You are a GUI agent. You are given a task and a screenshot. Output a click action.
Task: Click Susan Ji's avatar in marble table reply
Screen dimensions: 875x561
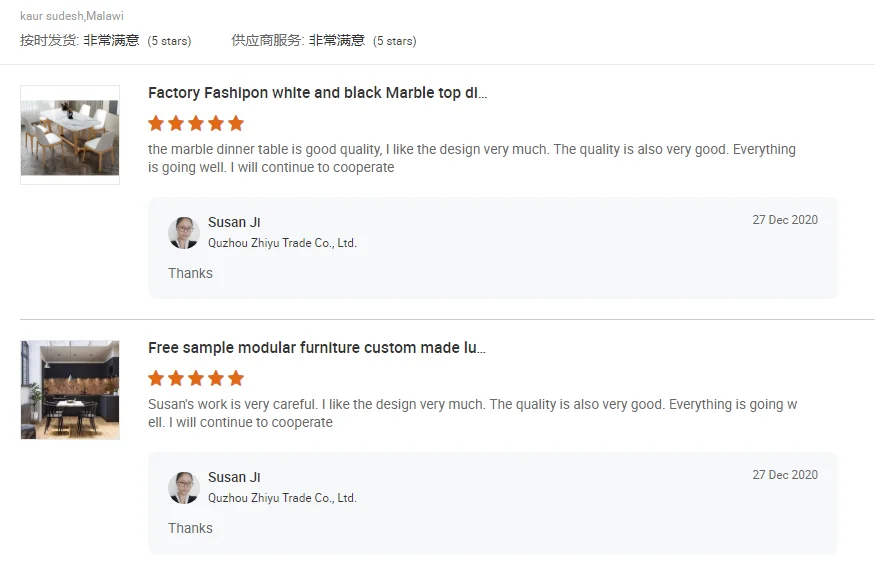[x=184, y=232]
